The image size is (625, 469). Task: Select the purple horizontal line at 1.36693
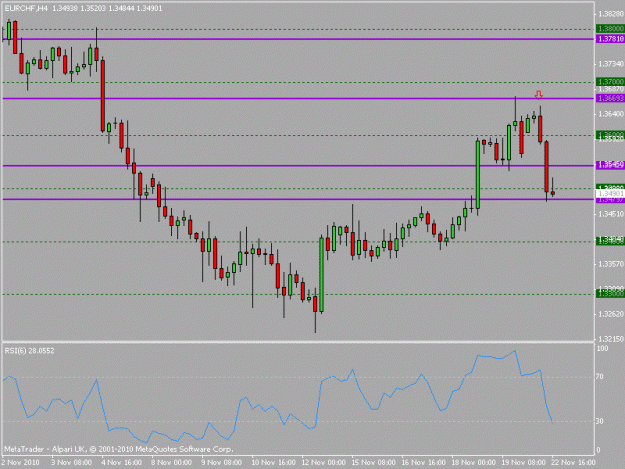298,98
